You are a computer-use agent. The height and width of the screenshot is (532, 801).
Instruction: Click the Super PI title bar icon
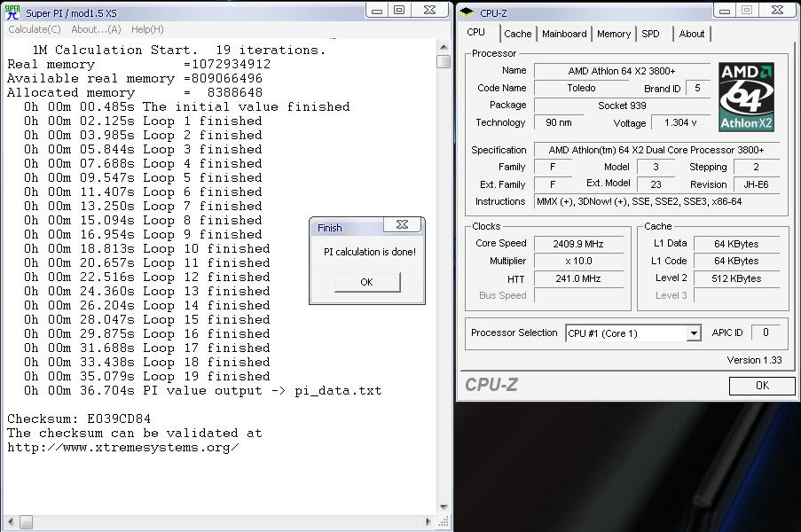pyautogui.click(x=12, y=12)
